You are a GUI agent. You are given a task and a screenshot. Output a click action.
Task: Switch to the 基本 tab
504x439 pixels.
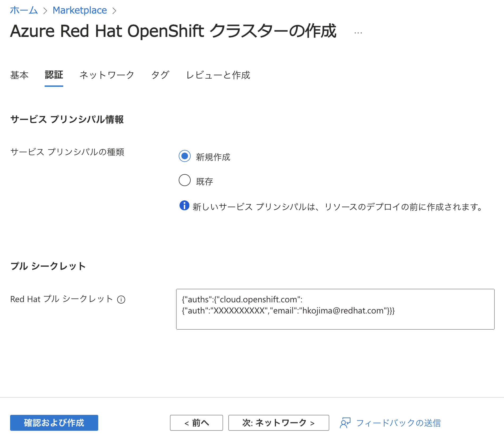point(19,75)
